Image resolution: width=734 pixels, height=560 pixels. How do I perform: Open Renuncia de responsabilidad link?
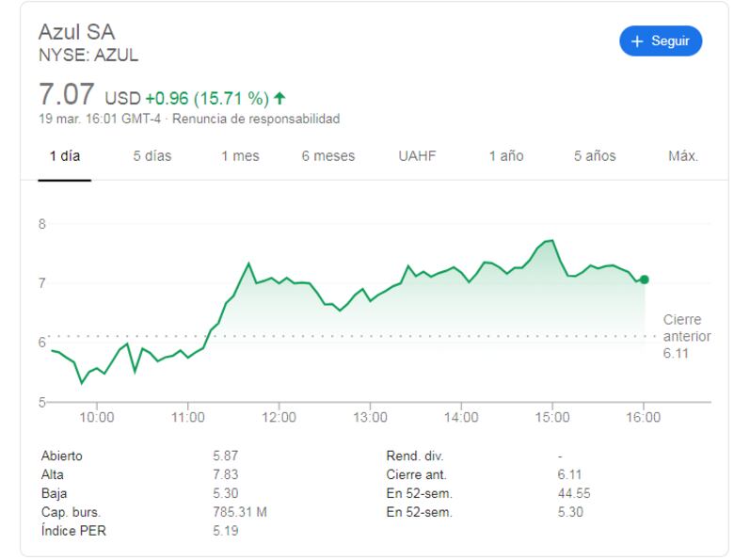(256, 119)
